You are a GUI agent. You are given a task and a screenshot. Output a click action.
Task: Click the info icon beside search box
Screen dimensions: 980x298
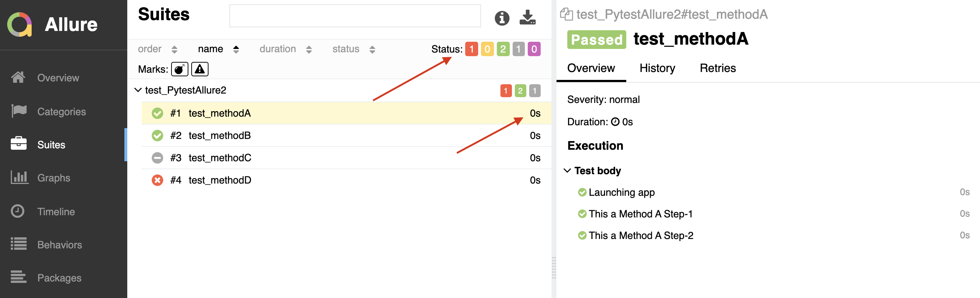click(x=502, y=18)
